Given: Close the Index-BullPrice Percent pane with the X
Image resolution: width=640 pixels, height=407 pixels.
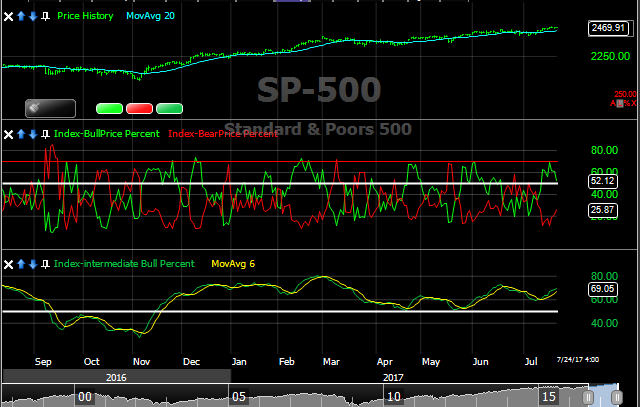Looking at the screenshot, I should (x=8, y=134).
